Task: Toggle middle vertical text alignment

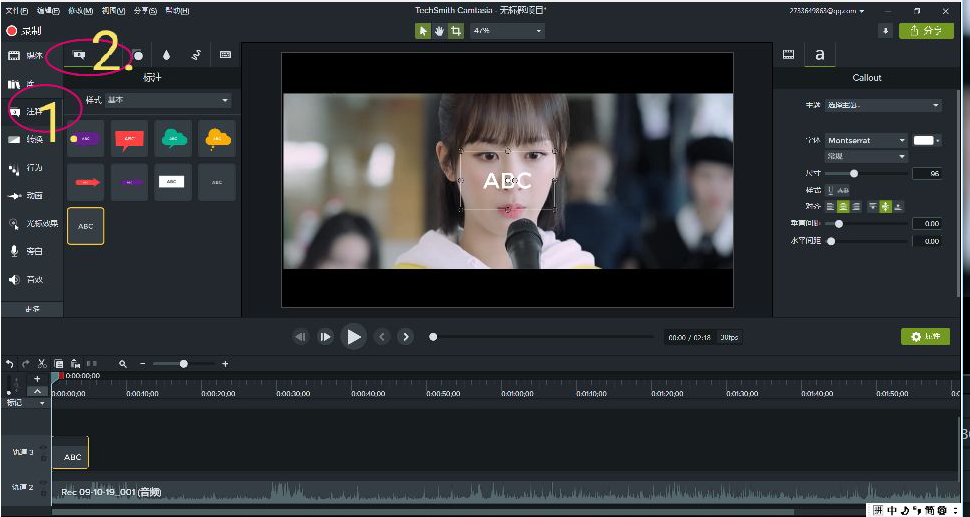Action: [885, 206]
